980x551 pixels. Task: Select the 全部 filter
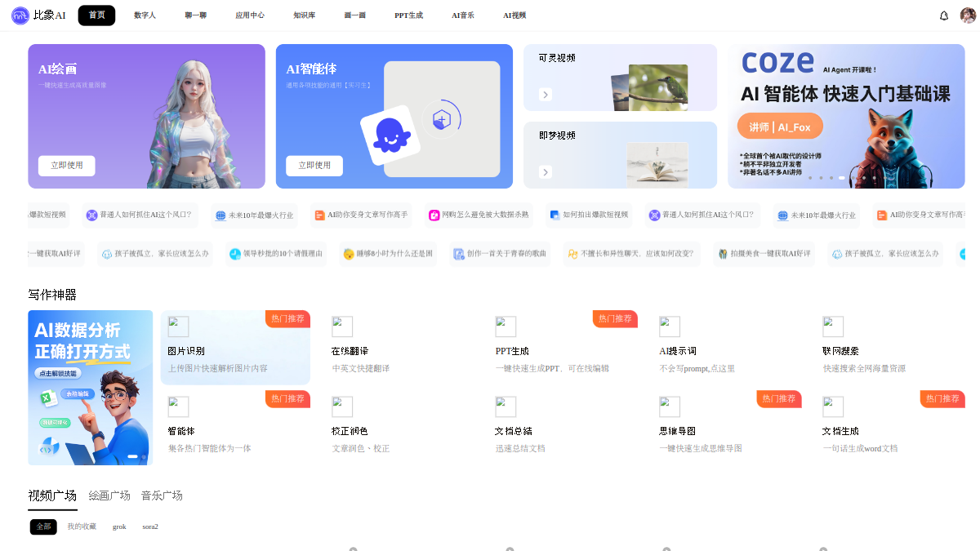pos(43,527)
